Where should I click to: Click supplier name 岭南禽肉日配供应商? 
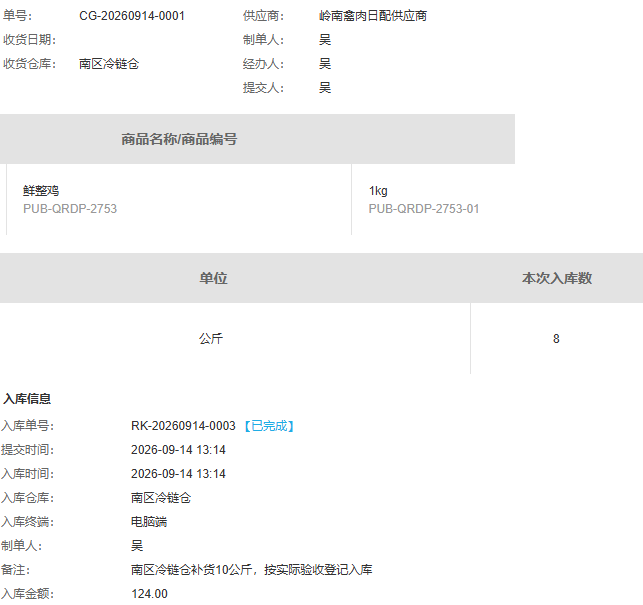pos(373,16)
